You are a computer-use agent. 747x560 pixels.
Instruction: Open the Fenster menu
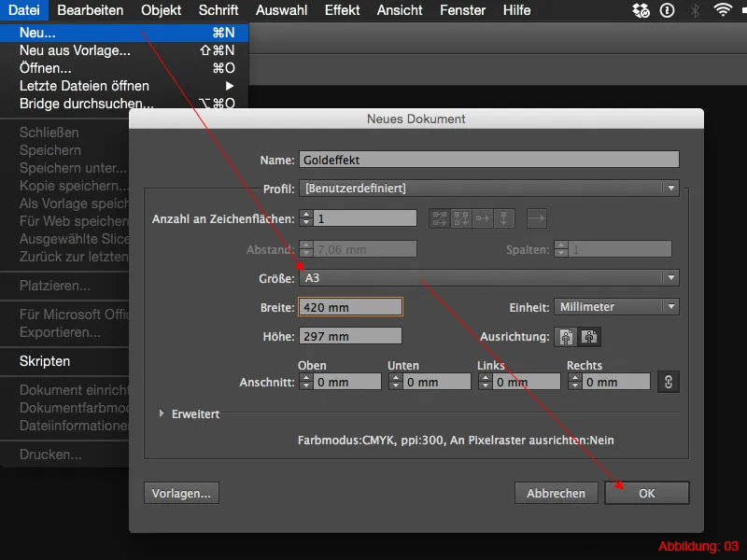[x=462, y=10]
